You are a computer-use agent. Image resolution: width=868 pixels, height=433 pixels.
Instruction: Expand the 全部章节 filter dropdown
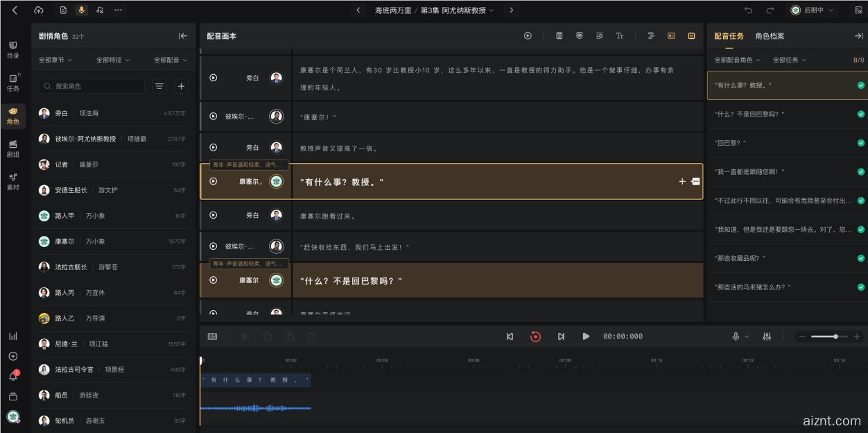point(55,60)
